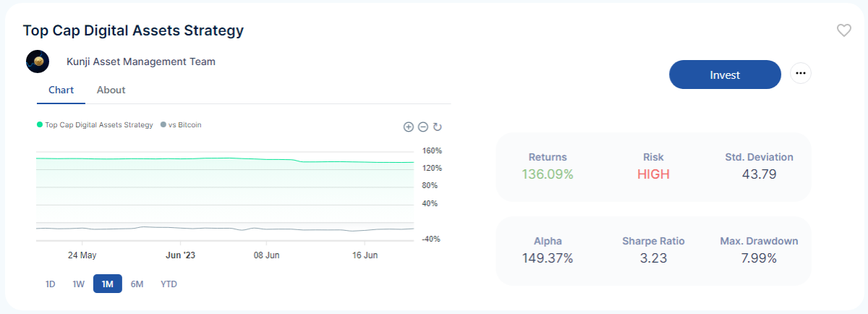Click the Returns label
The height and width of the screenshot is (314, 868).
[548, 157]
